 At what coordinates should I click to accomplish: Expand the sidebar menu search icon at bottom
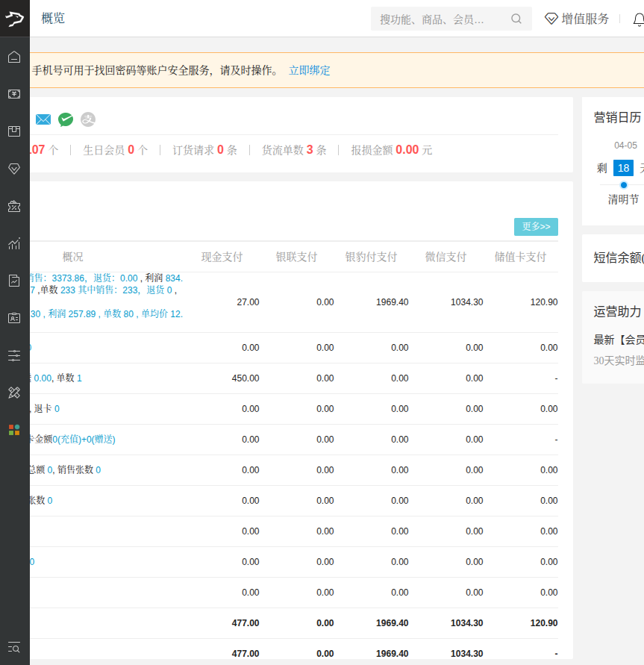[14, 647]
